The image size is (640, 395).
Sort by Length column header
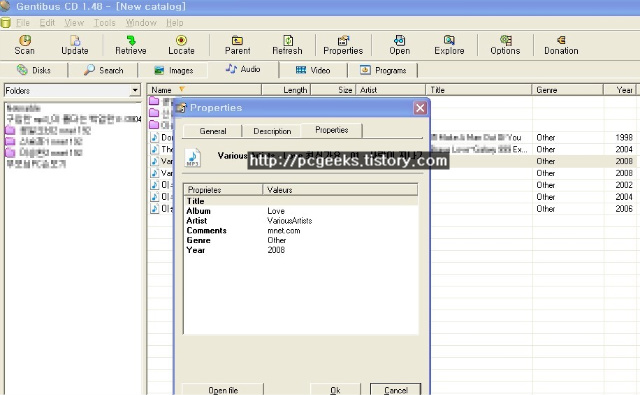coord(286,90)
